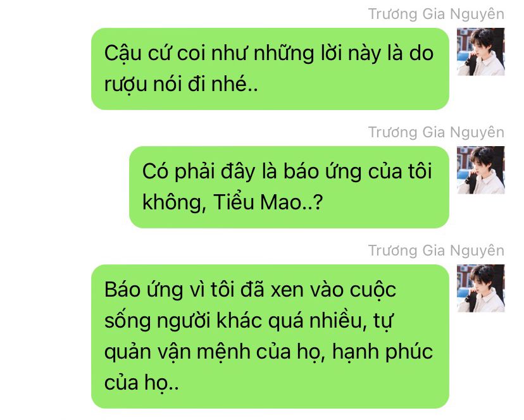Click the words 'hạnh phúc' in last message
Screen dimensions: 524x420
(x=383, y=352)
